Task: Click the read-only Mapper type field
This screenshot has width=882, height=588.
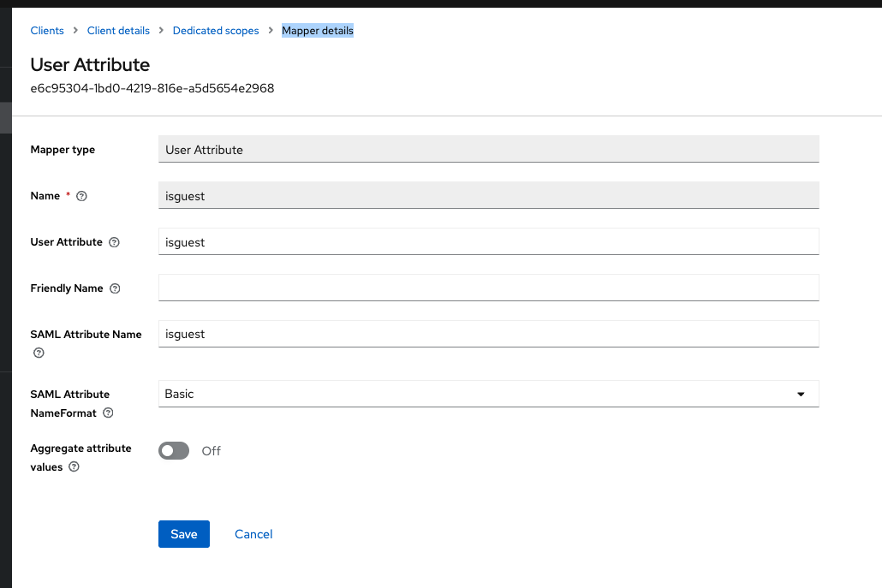Action: click(488, 149)
